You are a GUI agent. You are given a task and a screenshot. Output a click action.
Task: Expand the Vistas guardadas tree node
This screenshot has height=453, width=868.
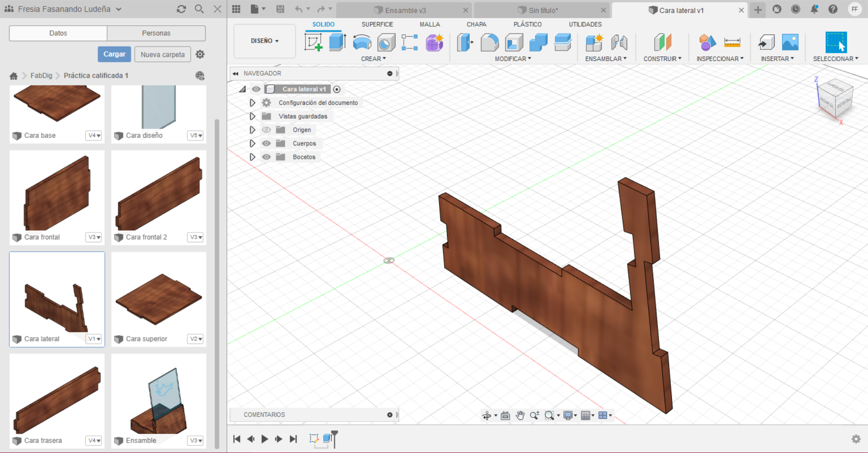[252, 116]
